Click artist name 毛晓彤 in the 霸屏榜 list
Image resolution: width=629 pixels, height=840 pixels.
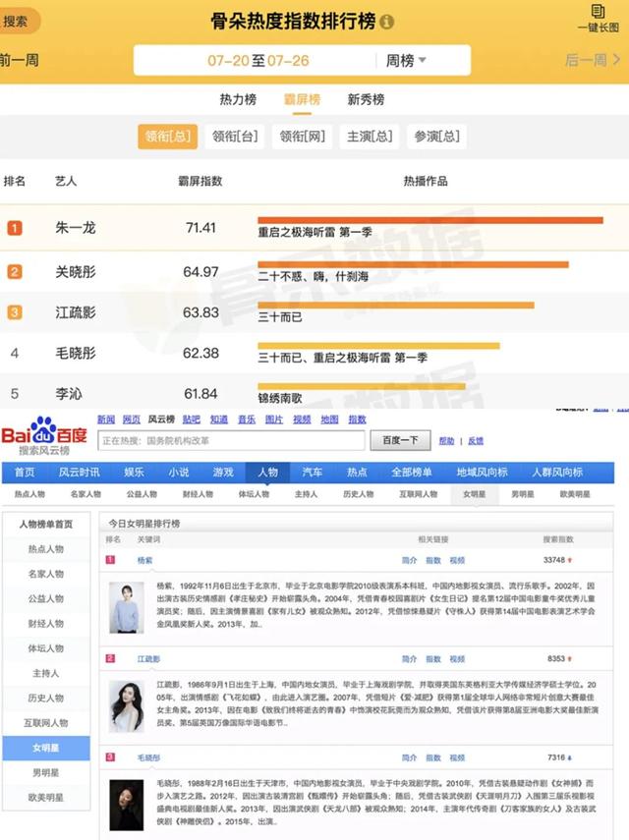click(76, 353)
